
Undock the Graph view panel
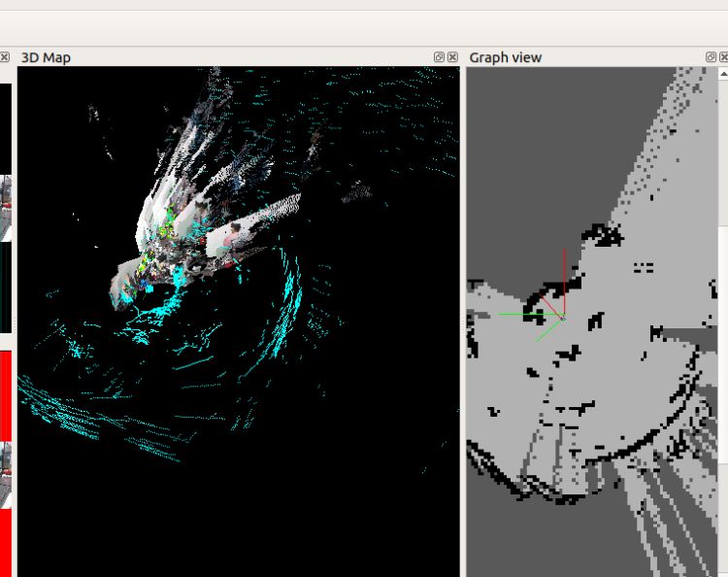coord(710,57)
